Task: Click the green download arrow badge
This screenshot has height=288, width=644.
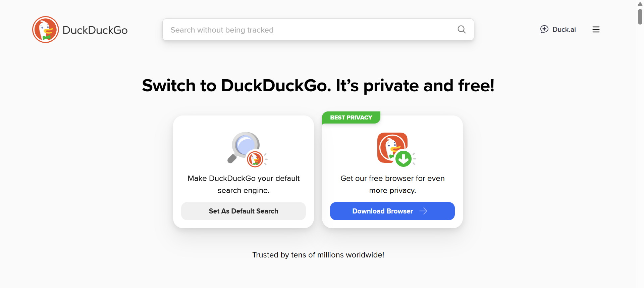Action: (404, 159)
